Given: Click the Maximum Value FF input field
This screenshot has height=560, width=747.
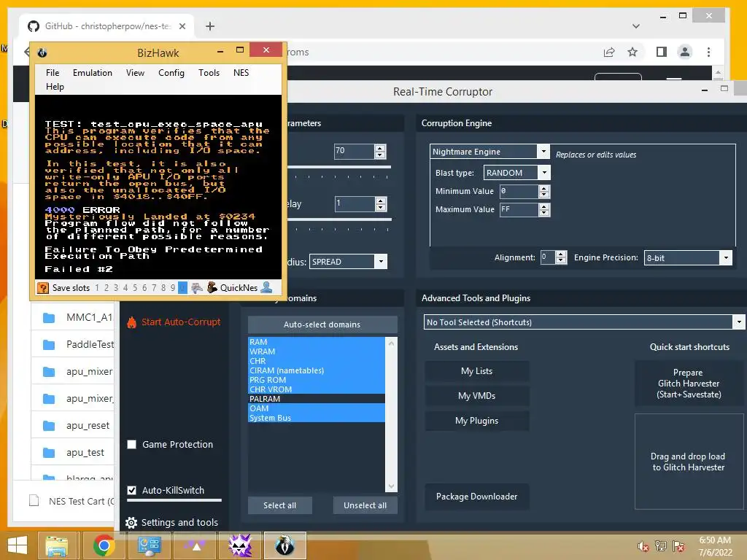Looking at the screenshot, I should tap(519, 209).
